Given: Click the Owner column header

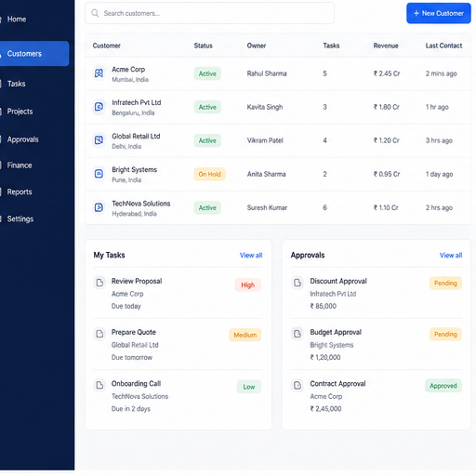Looking at the screenshot, I should [257, 46].
